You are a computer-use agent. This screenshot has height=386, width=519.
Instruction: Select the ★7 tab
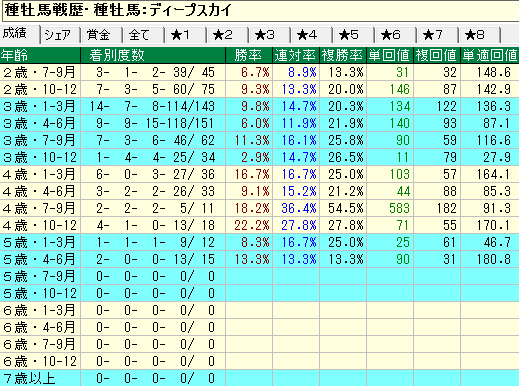437,35
